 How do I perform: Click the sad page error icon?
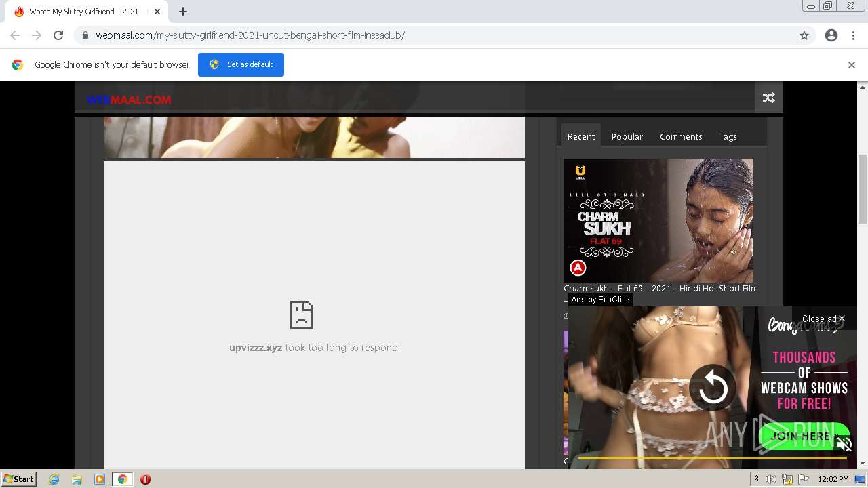coord(301,314)
